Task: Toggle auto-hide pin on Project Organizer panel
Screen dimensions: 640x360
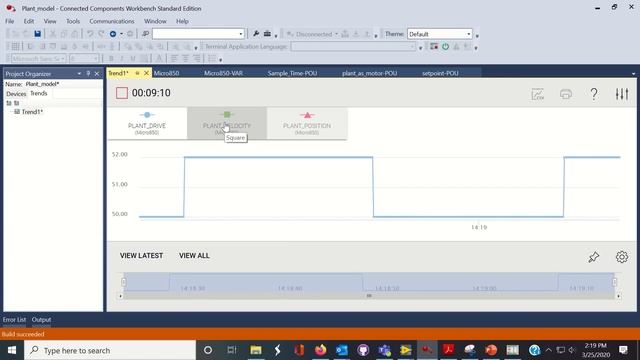Action: click(88, 74)
